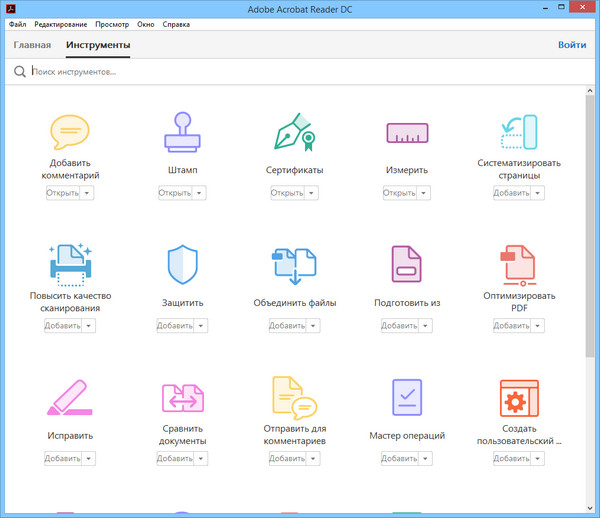Expand dropdown arrow under Добавить комментарий
600x518 pixels.
click(x=88, y=193)
